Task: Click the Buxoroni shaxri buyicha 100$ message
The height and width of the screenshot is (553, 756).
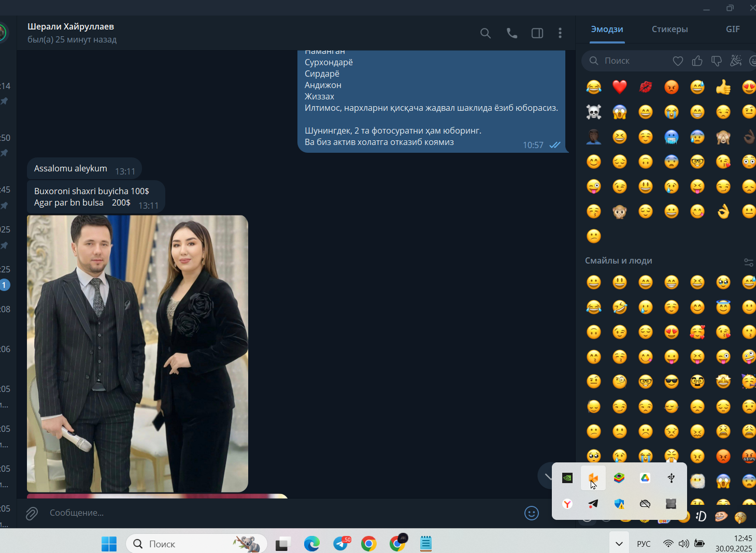Action: coord(96,197)
